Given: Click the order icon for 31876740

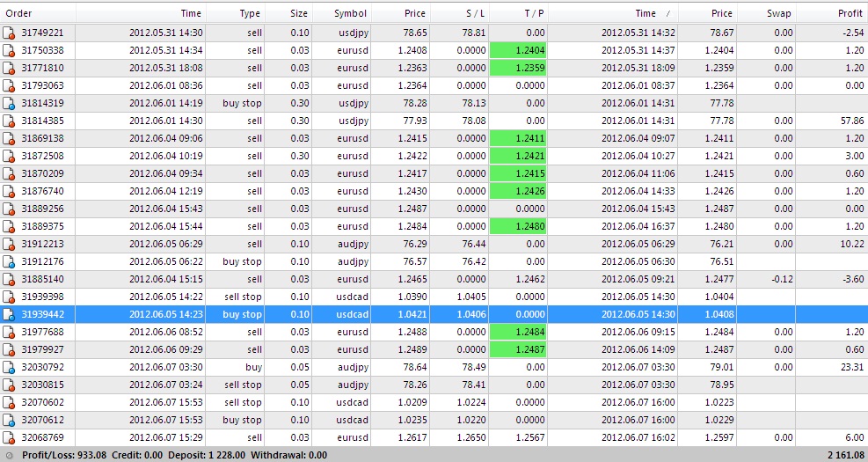Looking at the screenshot, I should tap(9, 192).
